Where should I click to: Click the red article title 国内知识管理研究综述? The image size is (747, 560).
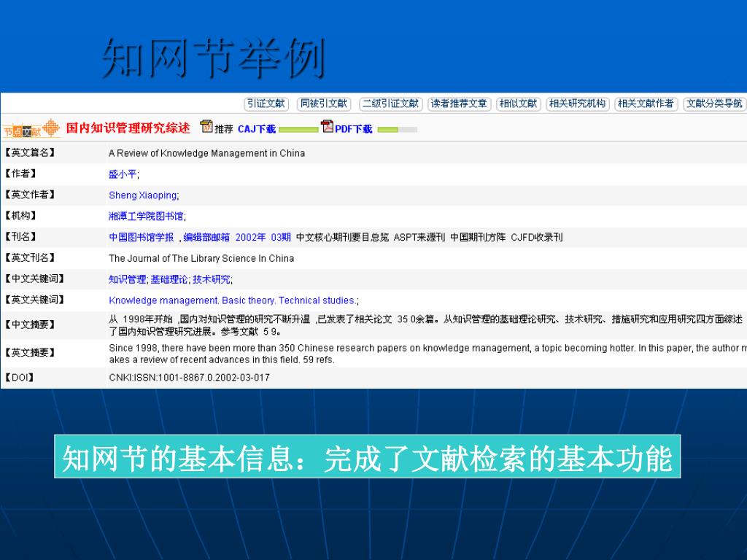[128, 128]
